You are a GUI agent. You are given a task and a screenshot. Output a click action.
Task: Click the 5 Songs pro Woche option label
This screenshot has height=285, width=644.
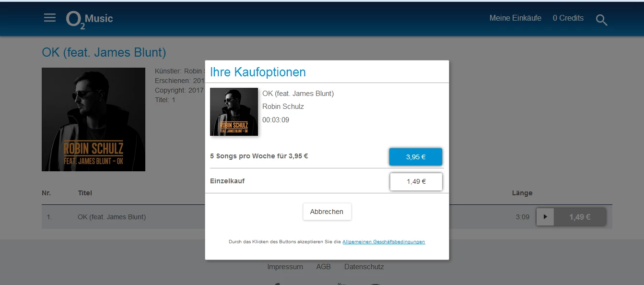259,156
